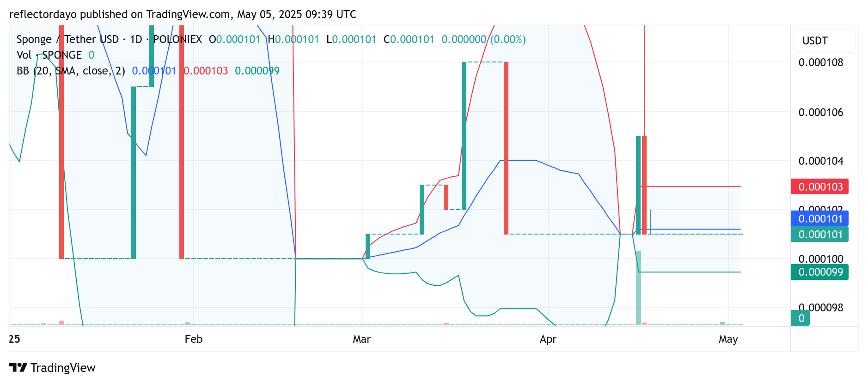Click the red BB upper value 0.000103 in legend
The width and height of the screenshot is (868, 384).
pyautogui.click(x=206, y=71)
